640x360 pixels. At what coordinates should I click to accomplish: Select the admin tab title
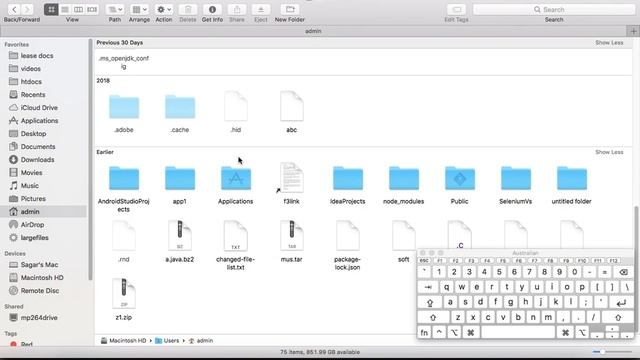(x=313, y=31)
